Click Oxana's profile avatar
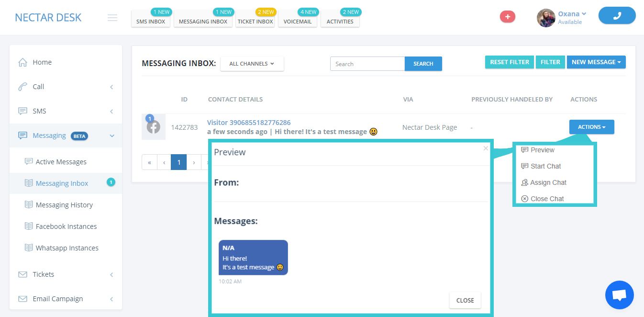This screenshot has width=644, height=317. point(546,18)
